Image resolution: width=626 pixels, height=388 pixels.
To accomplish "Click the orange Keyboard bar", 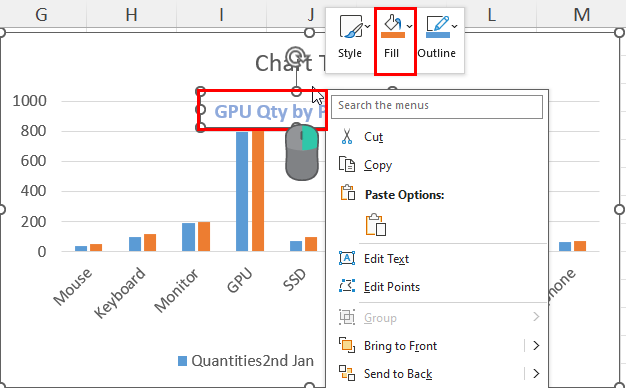I will point(150,242).
